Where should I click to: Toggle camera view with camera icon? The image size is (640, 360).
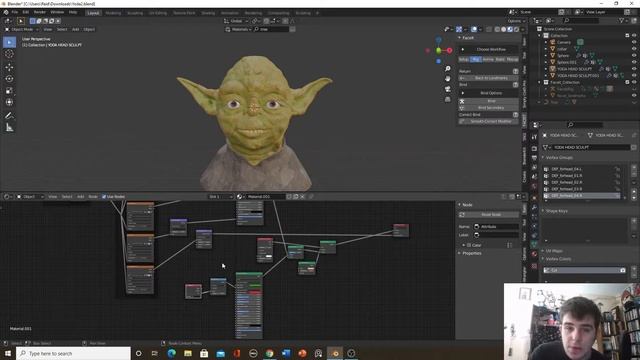448,89
